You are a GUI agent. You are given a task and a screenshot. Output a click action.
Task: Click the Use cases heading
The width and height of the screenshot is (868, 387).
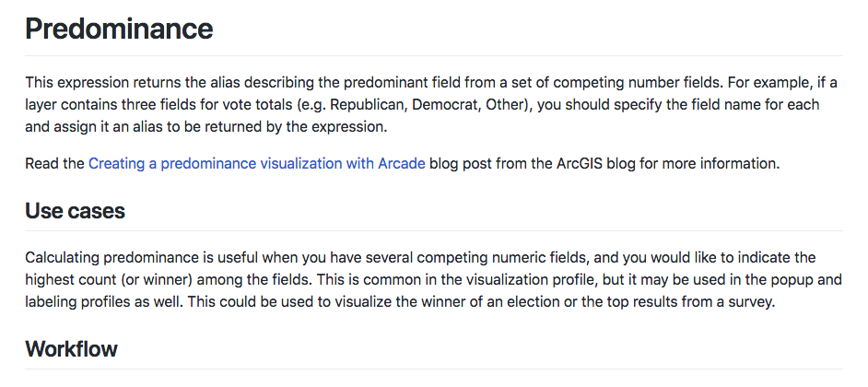(x=75, y=211)
